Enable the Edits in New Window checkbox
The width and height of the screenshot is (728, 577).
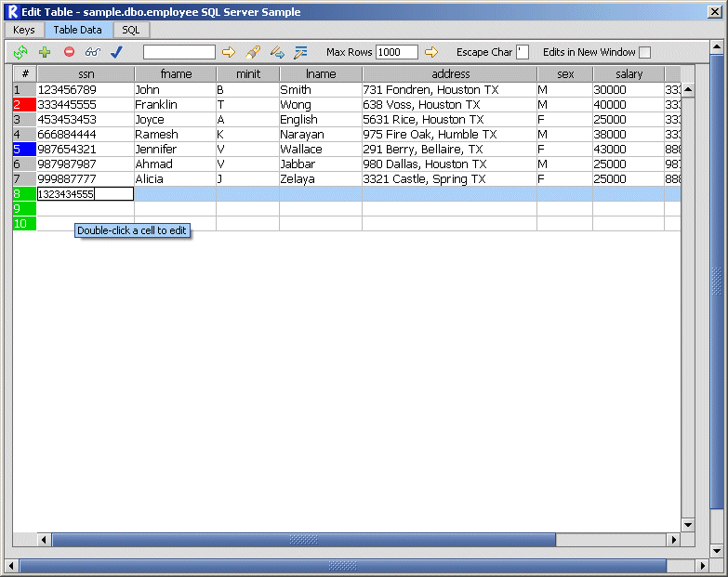[645, 52]
